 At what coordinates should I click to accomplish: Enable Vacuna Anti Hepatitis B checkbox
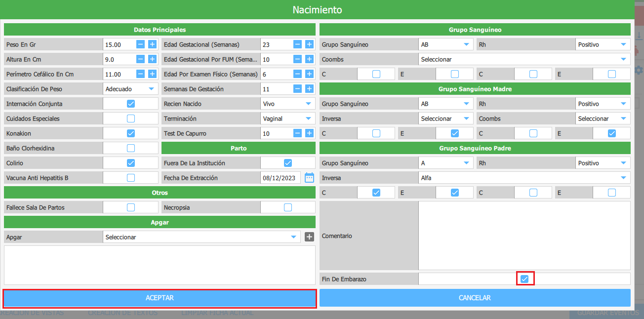pos(131,178)
